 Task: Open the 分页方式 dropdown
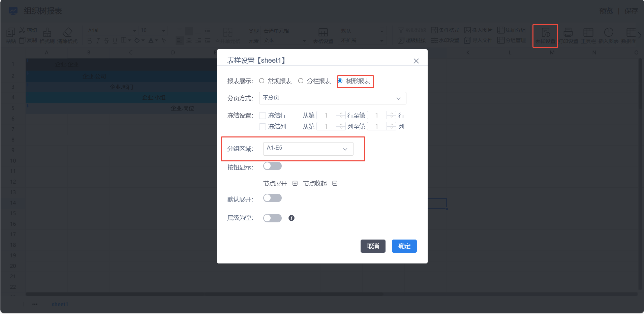click(x=333, y=98)
